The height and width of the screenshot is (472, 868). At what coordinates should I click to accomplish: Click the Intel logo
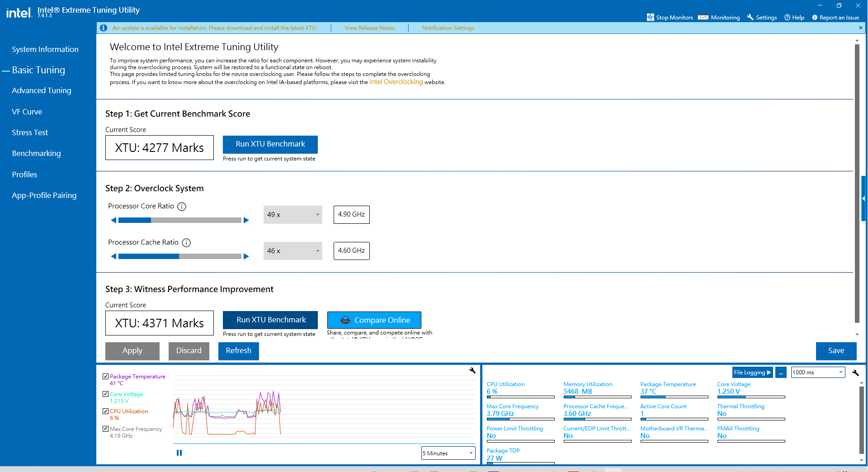click(x=19, y=13)
